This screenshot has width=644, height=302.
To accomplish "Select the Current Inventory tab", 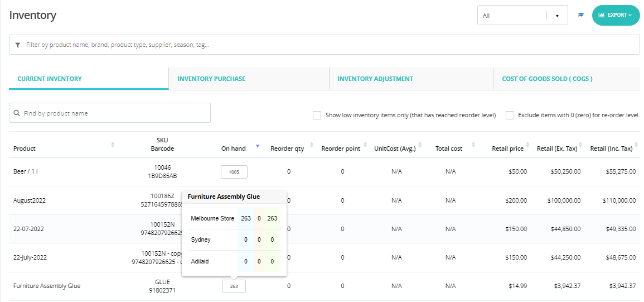I will tap(50, 79).
